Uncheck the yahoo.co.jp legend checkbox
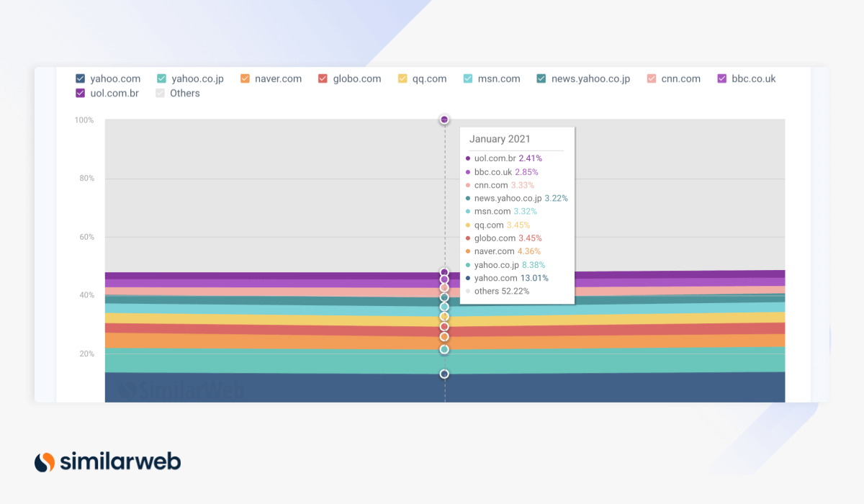This screenshot has height=504, width=864. 161,78
